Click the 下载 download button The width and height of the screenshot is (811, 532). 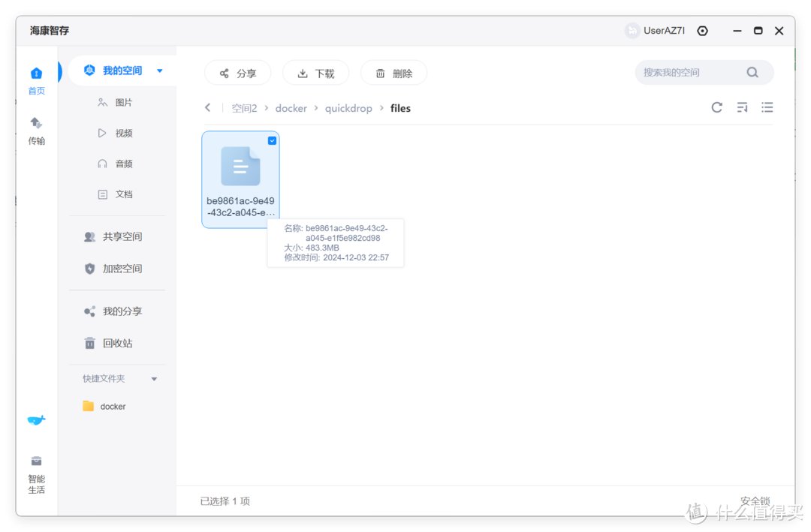tap(315, 73)
